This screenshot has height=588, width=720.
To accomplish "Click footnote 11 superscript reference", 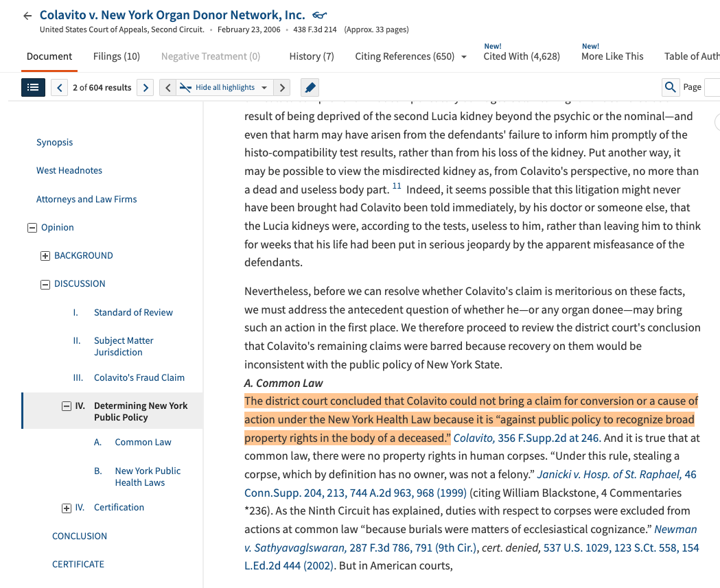I will 397,187.
